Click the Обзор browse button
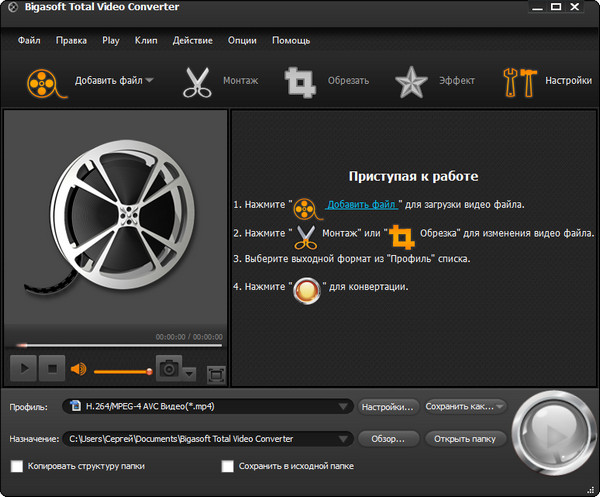 click(388, 438)
